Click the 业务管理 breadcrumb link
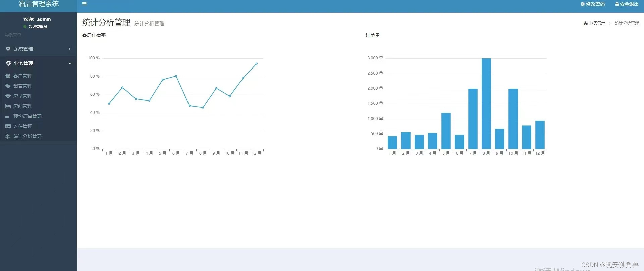Screen dimensions: 644x271 [x=597, y=23]
